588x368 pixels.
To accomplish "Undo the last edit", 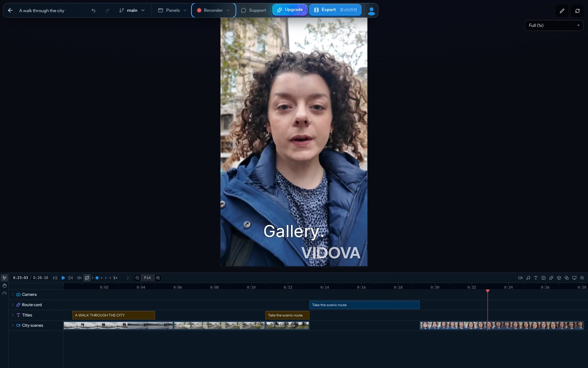I will (93, 10).
